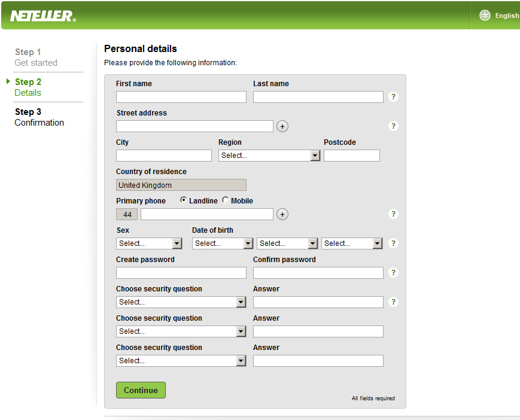Open help for the Last name field
The image size is (520, 420).
(393, 96)
